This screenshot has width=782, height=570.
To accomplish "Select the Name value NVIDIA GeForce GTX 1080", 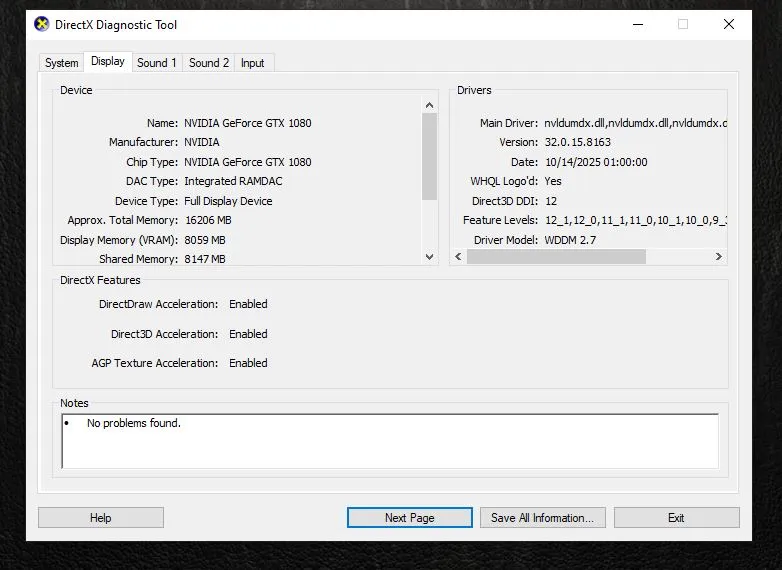I will (248, 123).
